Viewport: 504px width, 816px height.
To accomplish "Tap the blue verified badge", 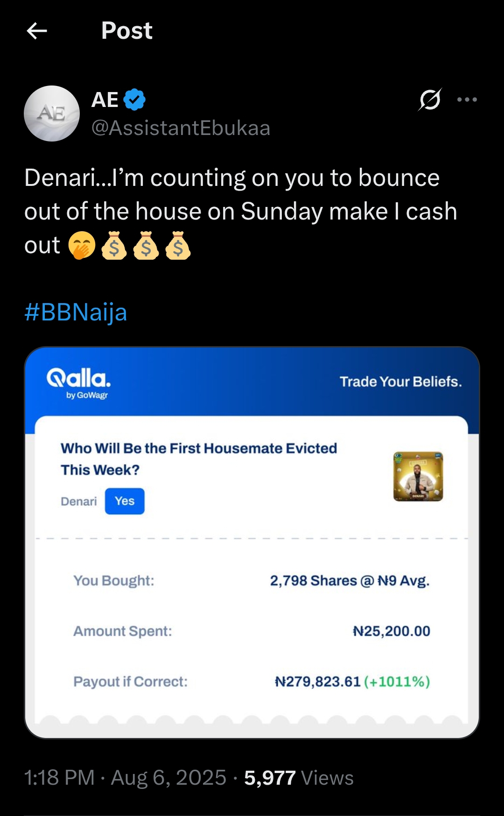I will (x=135, y=99).
